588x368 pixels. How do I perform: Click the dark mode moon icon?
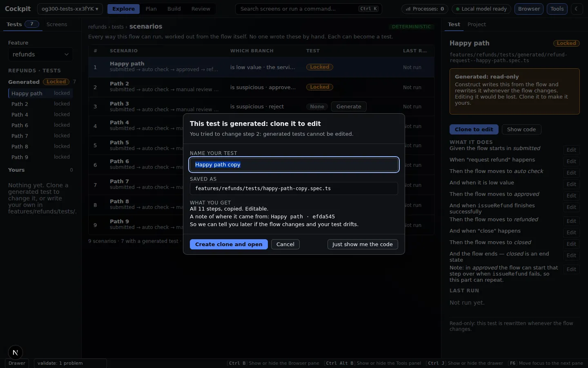pyautogui.click(x=577, y=9)
